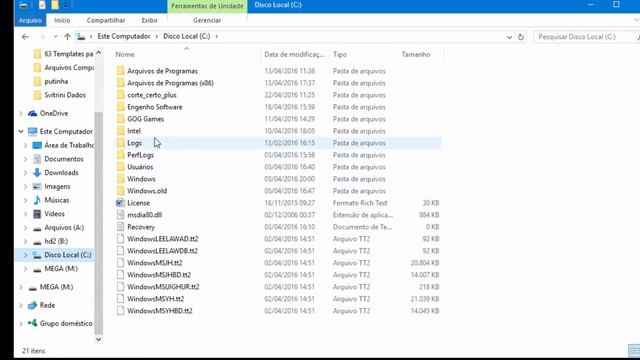This screenshot has height=360, width=640.
Task: Switch to the Exibir ribbon tab
Action: (149, 20)
